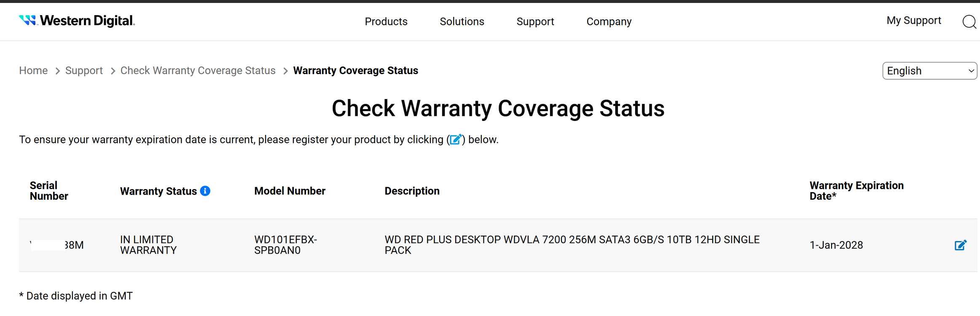The image size is (980, 316).
Task: Click the Warranty Status column header
Action: (x=158, y=191)
